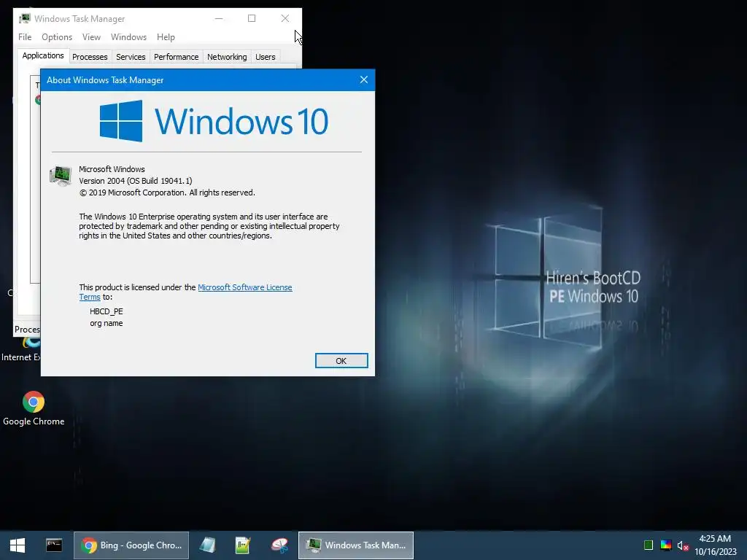
Task: Switch to the Performance tab
Action: pos(177,57)
